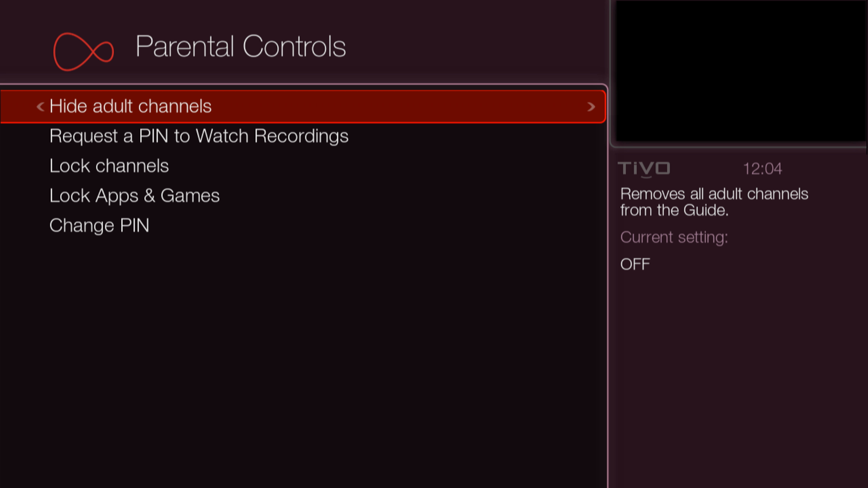Click the empty list area below Change PIN
The image size is (868, 488).
pos(303,352)
